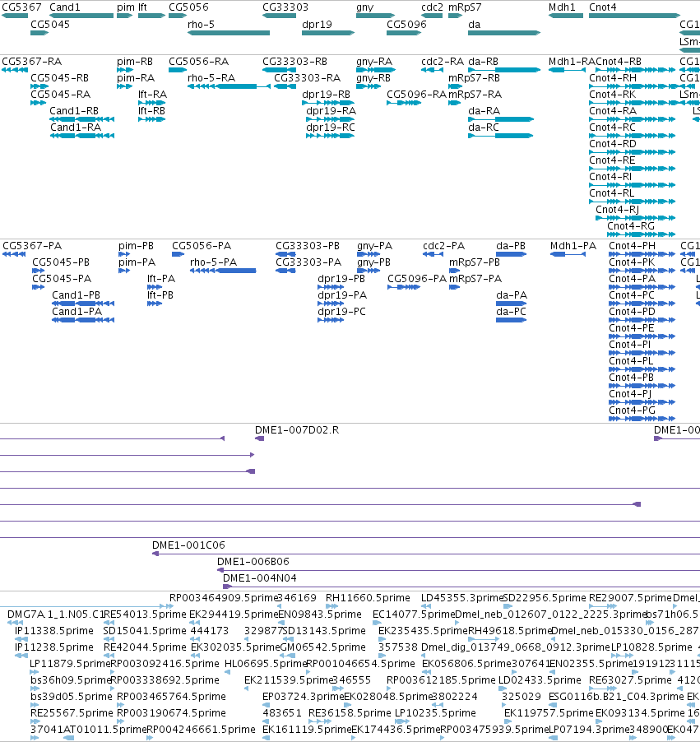Select the CG5096 gene label
Image resolution: width=700 pixels, height=742 pixels.
tap(406, 25)
